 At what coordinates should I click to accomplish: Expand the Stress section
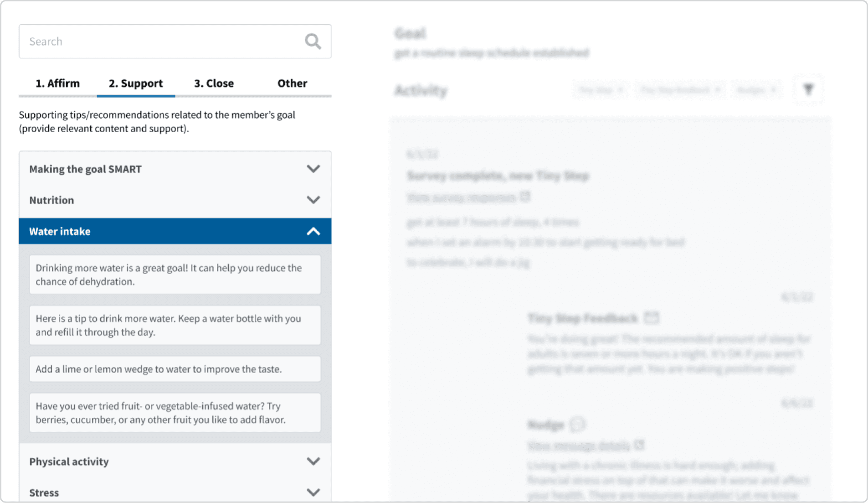pos(175,492)
